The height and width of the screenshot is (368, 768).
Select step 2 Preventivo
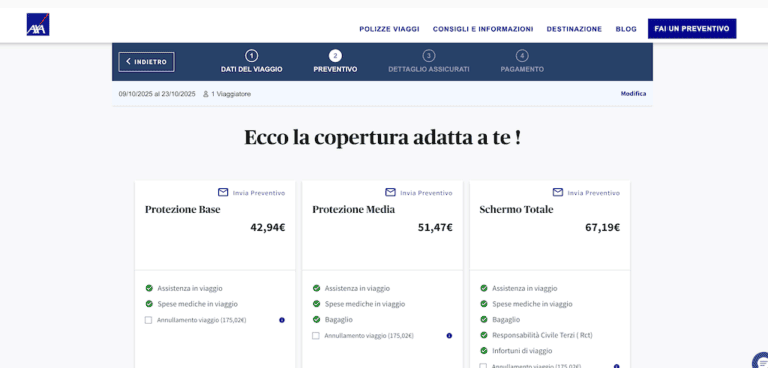335,62
